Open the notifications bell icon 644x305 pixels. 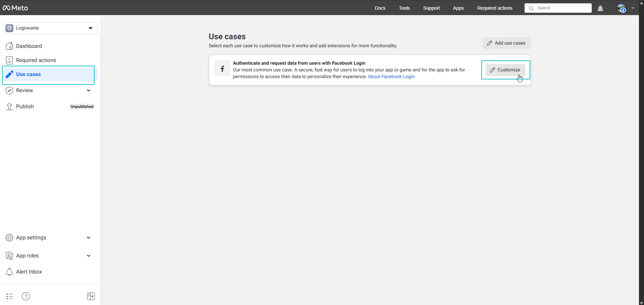(600, 8)
